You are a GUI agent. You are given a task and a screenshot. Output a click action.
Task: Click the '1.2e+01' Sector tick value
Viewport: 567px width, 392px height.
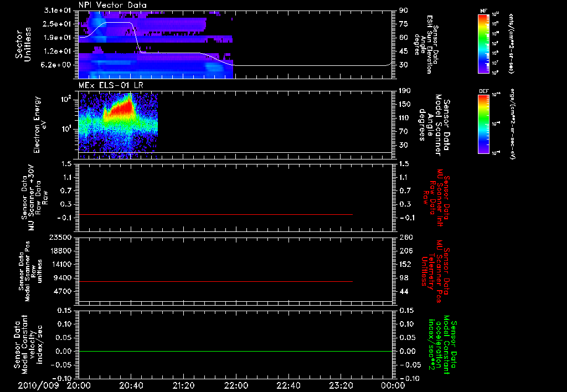click(58, 51)
